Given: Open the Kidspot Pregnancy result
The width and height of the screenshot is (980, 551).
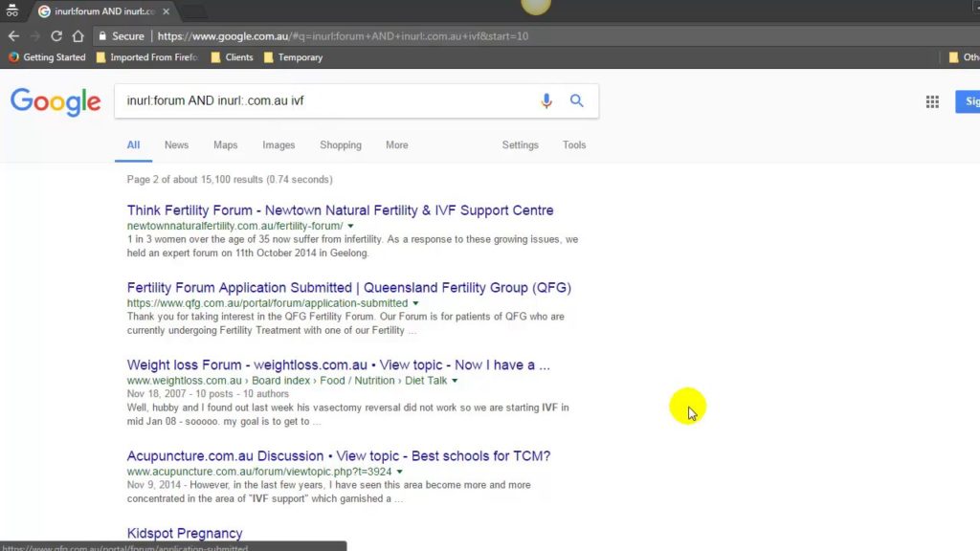Looking at the screenshot, I should 185,534.
